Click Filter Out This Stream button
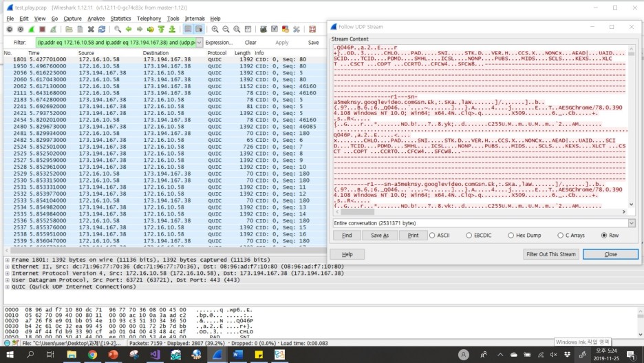The image size is (644, 363). click(550, 254)
